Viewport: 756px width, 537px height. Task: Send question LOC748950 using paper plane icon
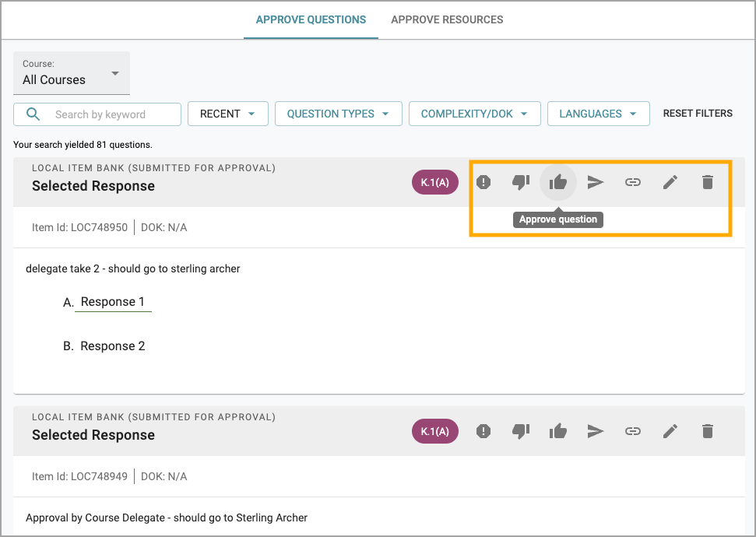596,182
